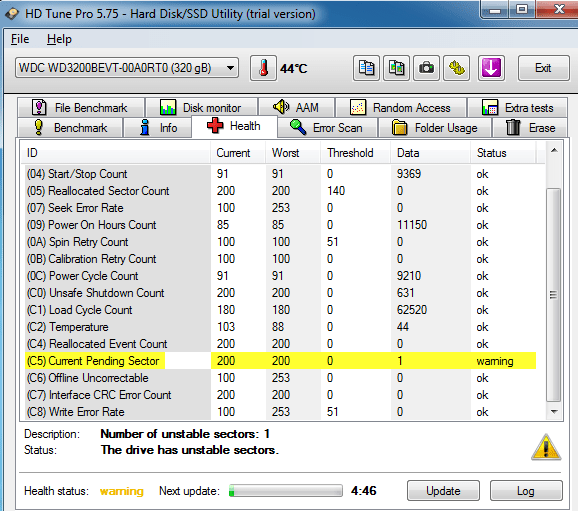Click the 4:46 countdown timer

pos(363,491)
